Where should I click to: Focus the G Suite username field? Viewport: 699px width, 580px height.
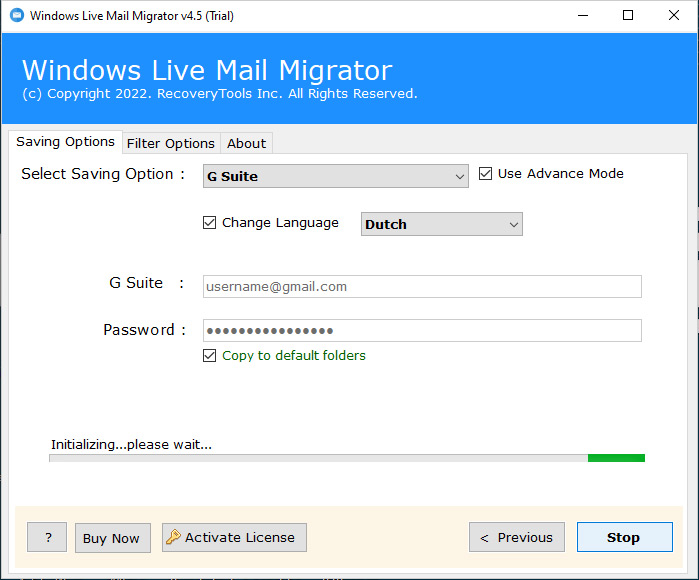[422, 286]
